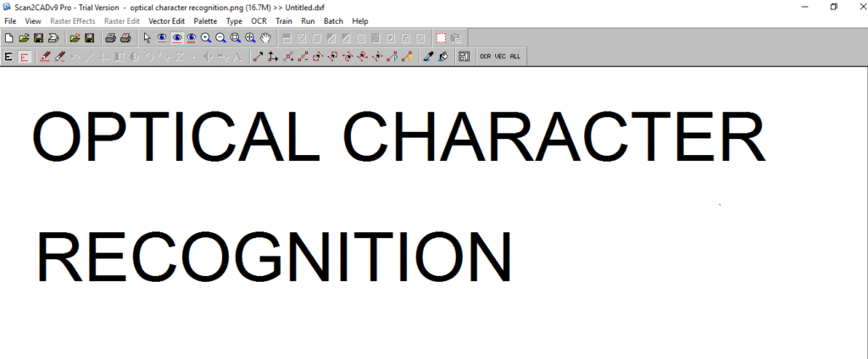The image size is (868, 359).
Task: Open the Train menu
Action: click(284, 21)
